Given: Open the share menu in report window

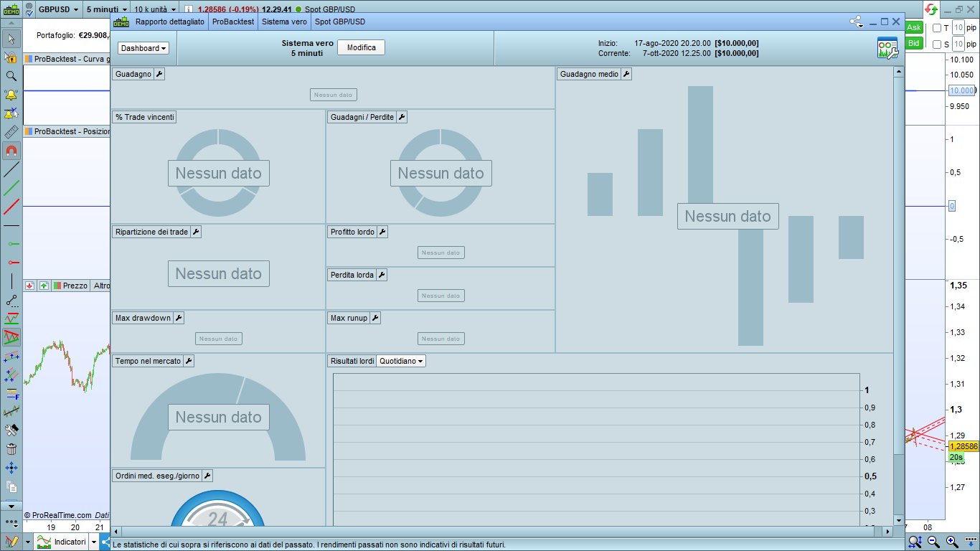Looking at the screenshot, I should pos(857,22).
